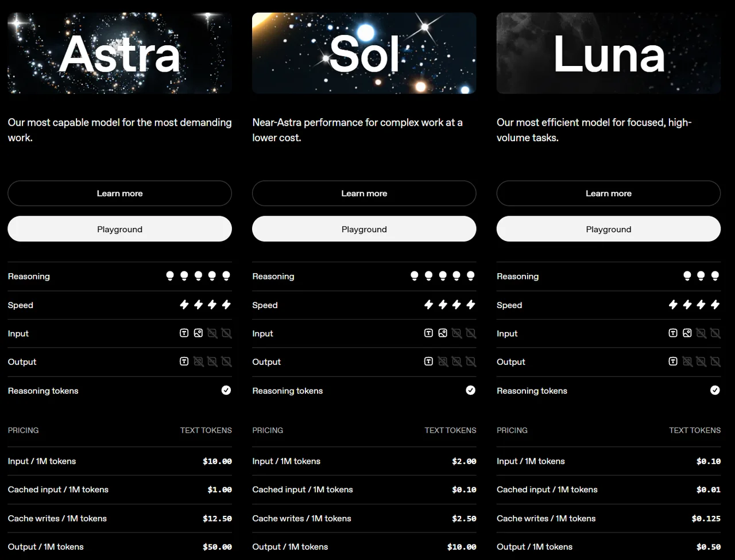Click the text input icon in Astra's Input row
735x560 pixels.
click(184, 333)
